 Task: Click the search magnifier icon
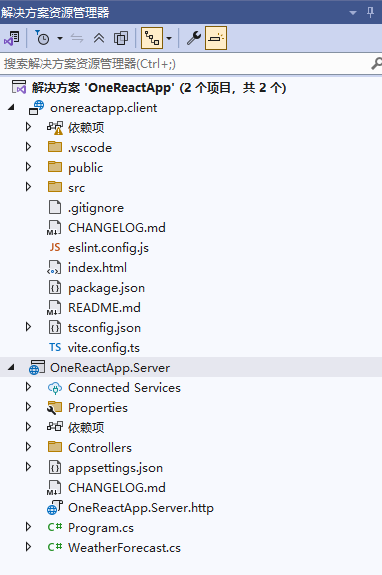pyautogui.click(x=376, y=64)
